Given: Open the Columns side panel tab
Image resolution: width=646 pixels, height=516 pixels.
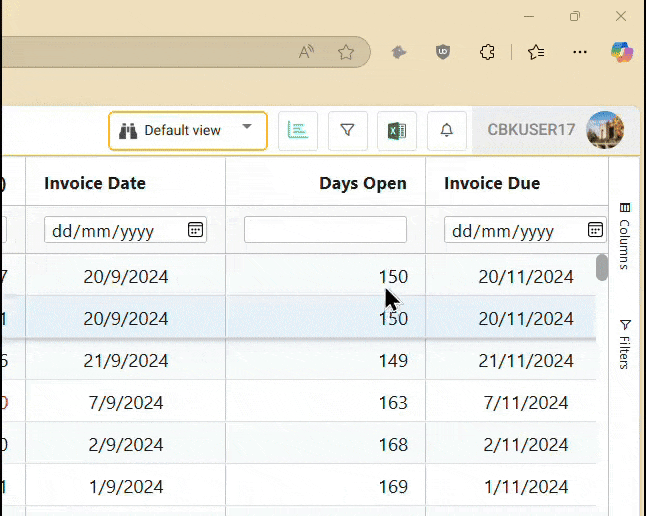Looking at the screenshot, I should (x=625, y=236).
